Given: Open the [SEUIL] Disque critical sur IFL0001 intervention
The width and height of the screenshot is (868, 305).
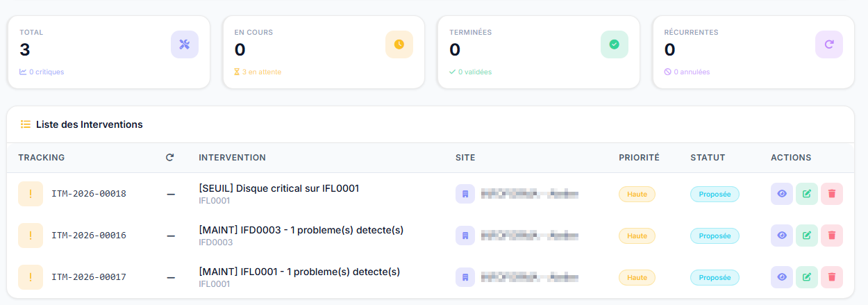Looking at the screenshot, I should (278, 188).
